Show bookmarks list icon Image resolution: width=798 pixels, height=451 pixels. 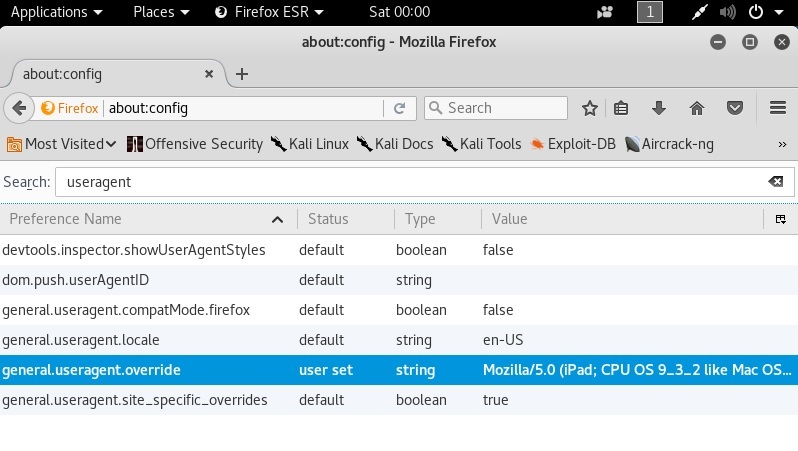(x=621, y=108)
